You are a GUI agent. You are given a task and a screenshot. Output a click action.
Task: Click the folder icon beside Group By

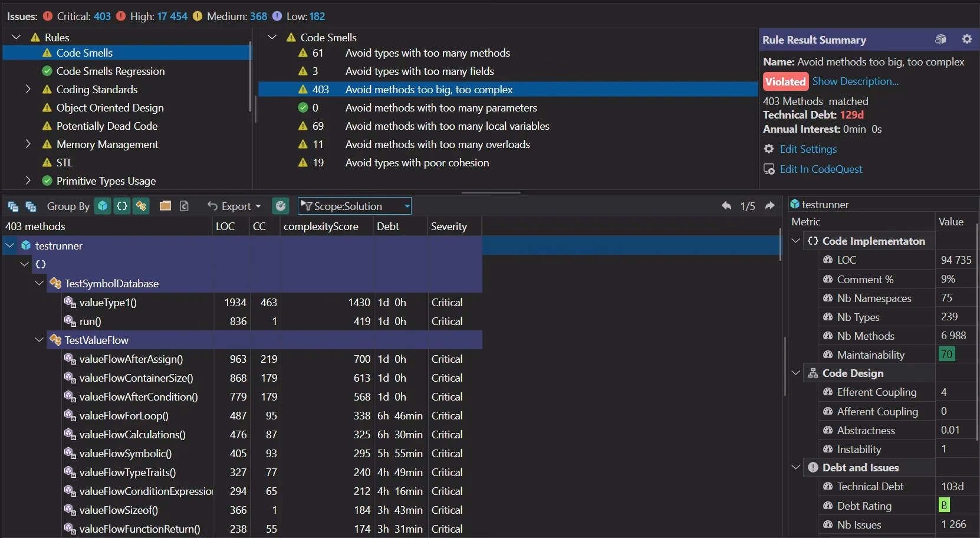coord(165,206)
